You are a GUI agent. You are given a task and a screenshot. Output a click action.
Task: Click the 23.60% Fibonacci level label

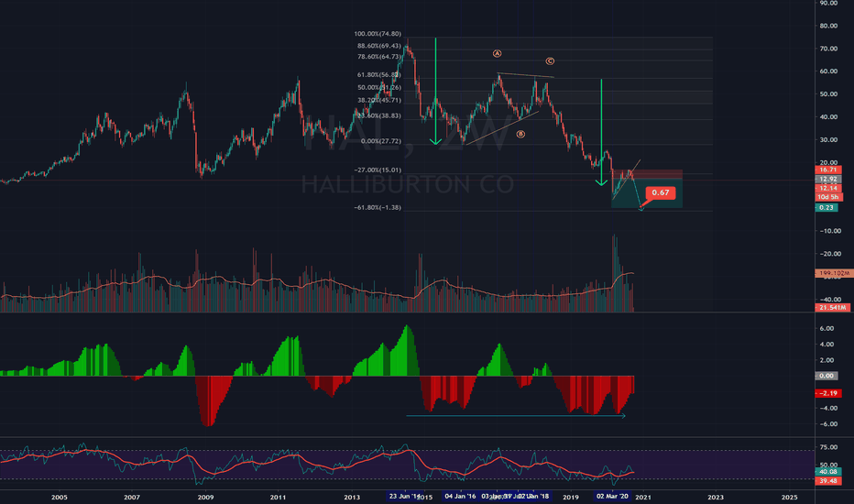point(379,116)
